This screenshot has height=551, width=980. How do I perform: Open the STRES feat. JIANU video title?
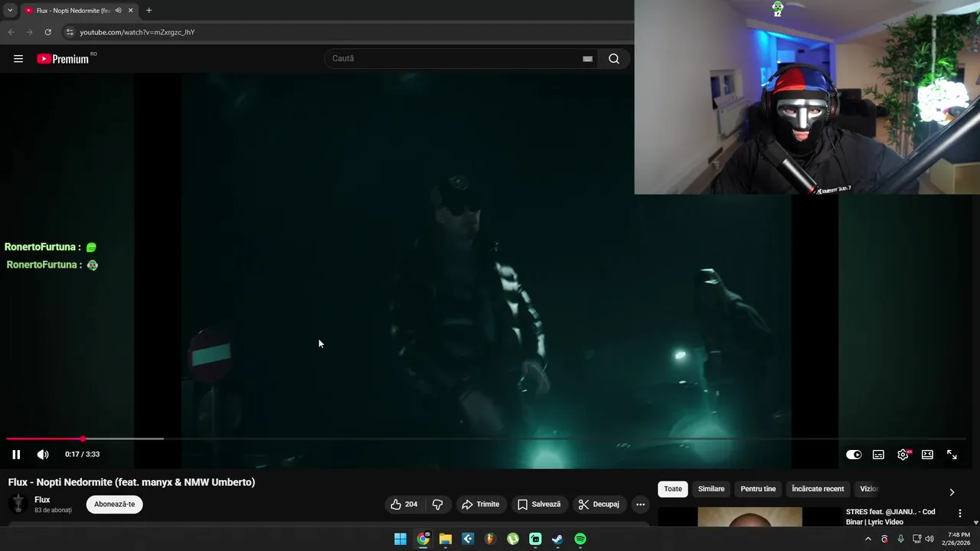tap(890, 517)
